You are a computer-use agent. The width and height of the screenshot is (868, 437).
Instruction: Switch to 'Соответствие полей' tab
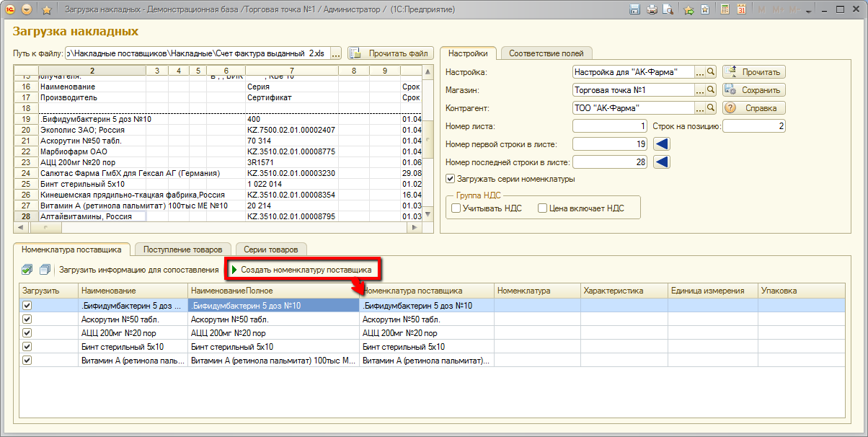click(x=546, y=53)
